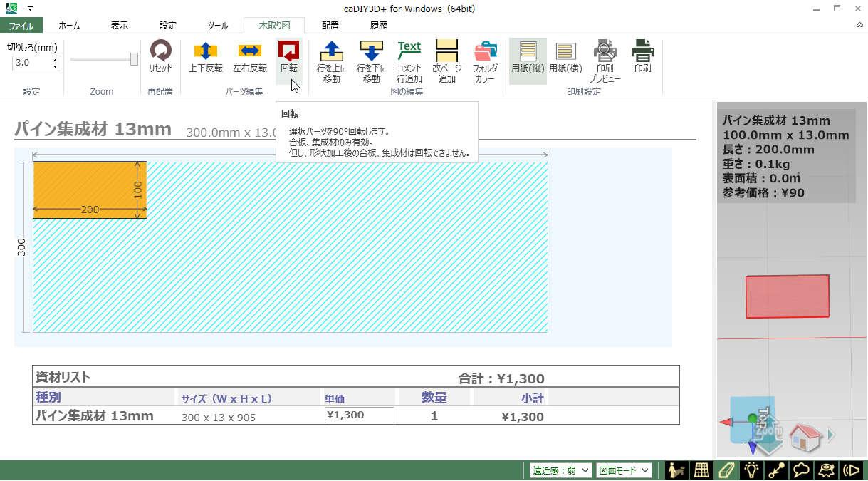Click the 合計：¥1,300 total text
This screenshot has height=481, width=868.
tap(501, 379)
